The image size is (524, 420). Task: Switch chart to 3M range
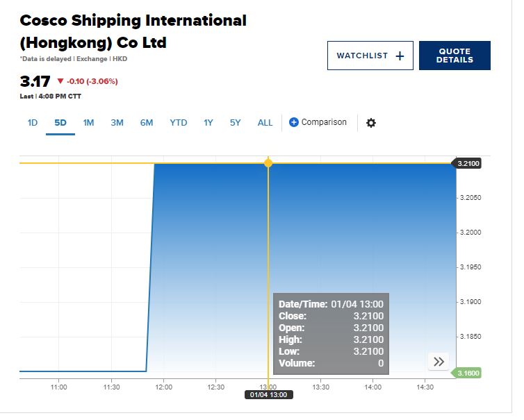point(117,123)
